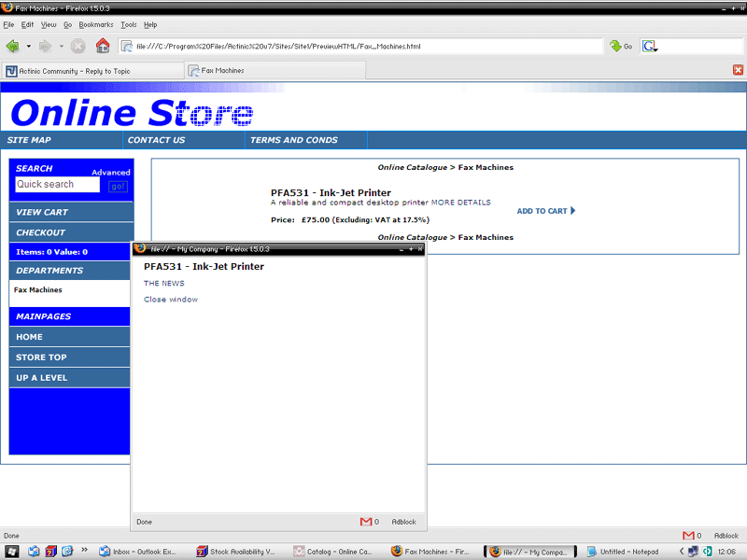The height and width of the screenshot is (560, 747).
Task: Click Adblock in the popup status bar
Action: tap(404, 522)
